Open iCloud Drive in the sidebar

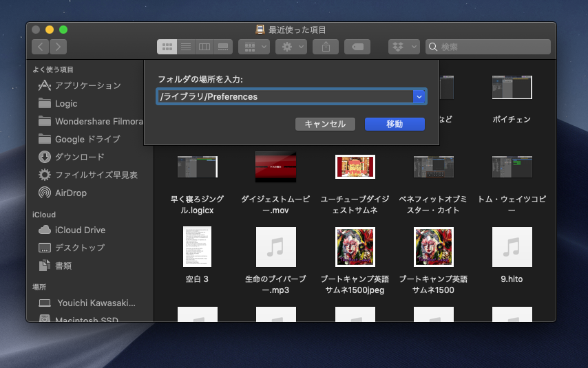click(x=80, y=230)
